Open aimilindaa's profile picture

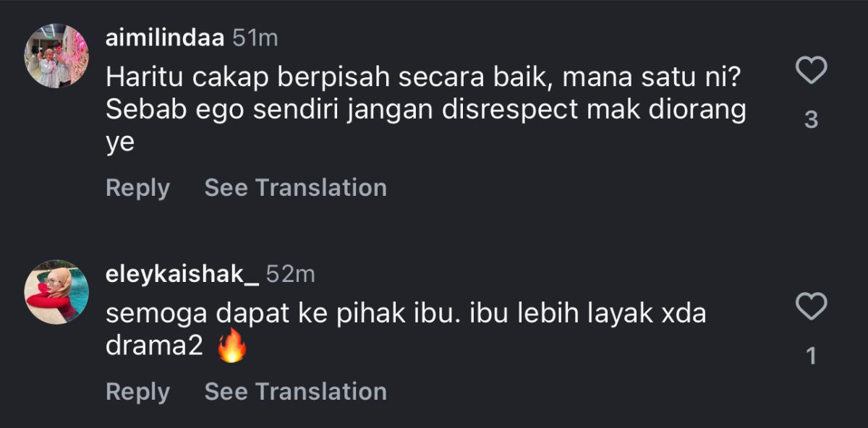[56, 56]
